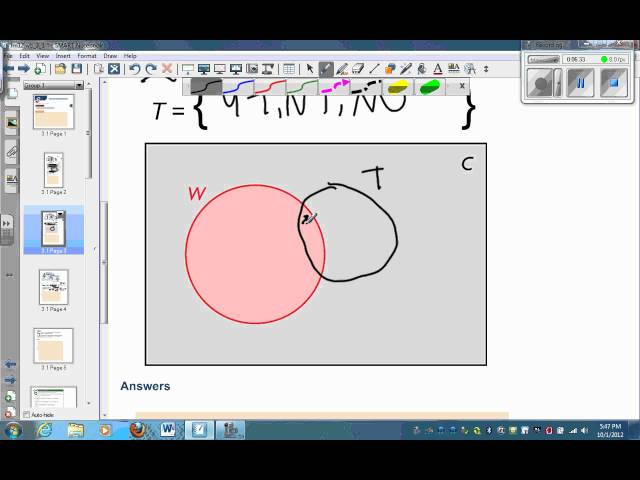This screenshot has width=640, height=480.
Task: Toggle the Auto-hide checkbox
Action: point(27,415)
